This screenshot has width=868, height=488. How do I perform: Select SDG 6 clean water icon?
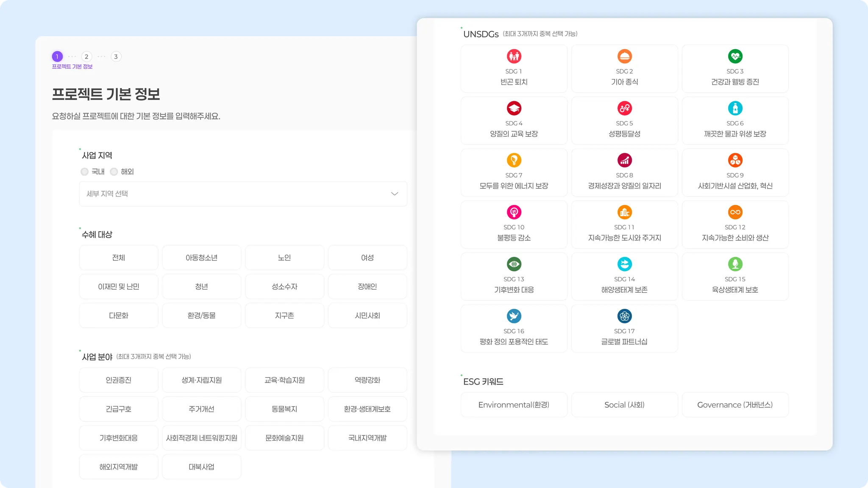coord(735,108)
